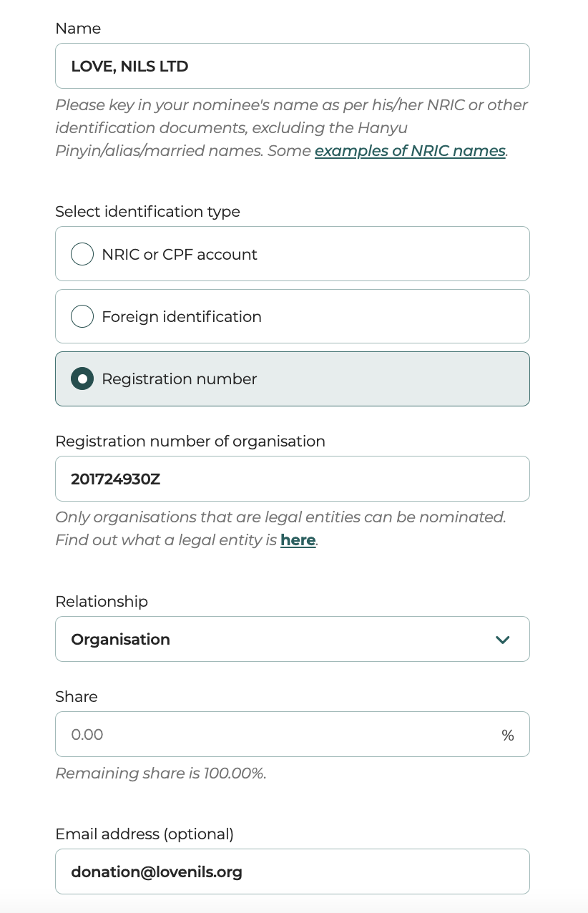This screenshot has width=588, height=913.
Task: Open the 'here' legal entity link
Action: pyautogui.click(x=298, y=540)
